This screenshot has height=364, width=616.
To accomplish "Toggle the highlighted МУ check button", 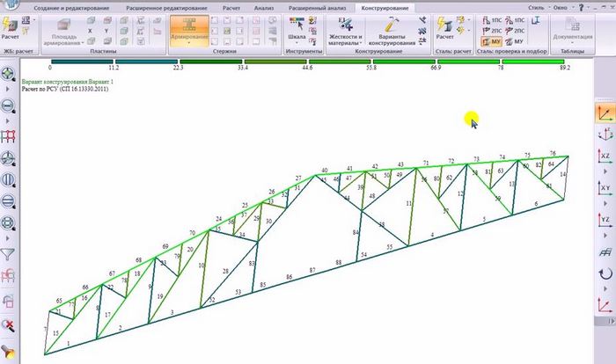I will point(492,41).
